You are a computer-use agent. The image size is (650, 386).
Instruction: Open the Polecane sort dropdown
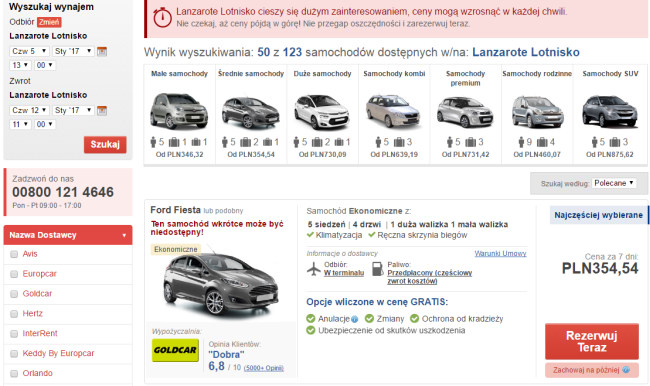coord(614,183)
